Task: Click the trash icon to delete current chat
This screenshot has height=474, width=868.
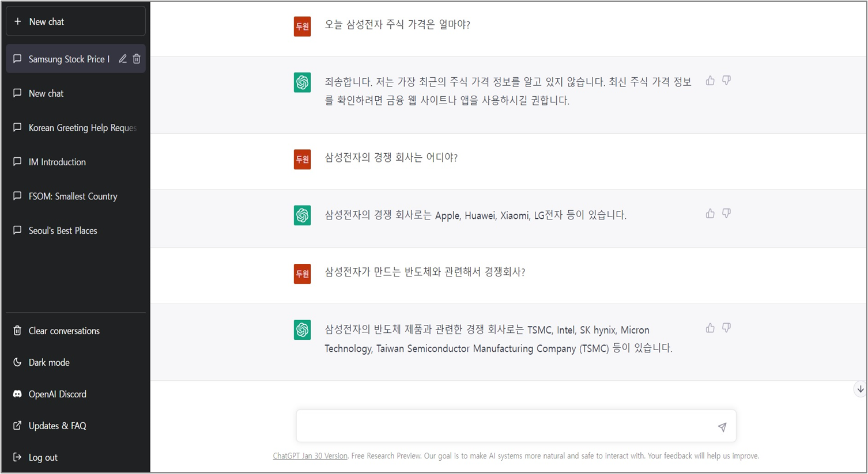Action: [137, 58]
